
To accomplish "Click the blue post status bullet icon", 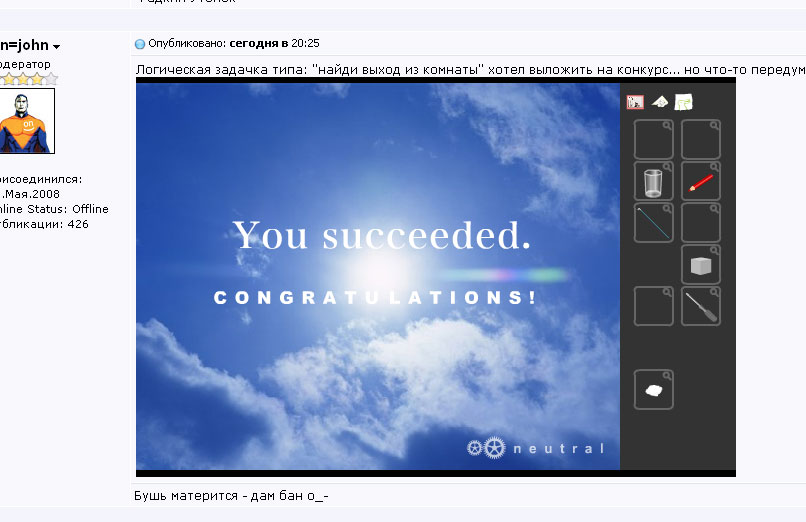I will tap(140, 44).
